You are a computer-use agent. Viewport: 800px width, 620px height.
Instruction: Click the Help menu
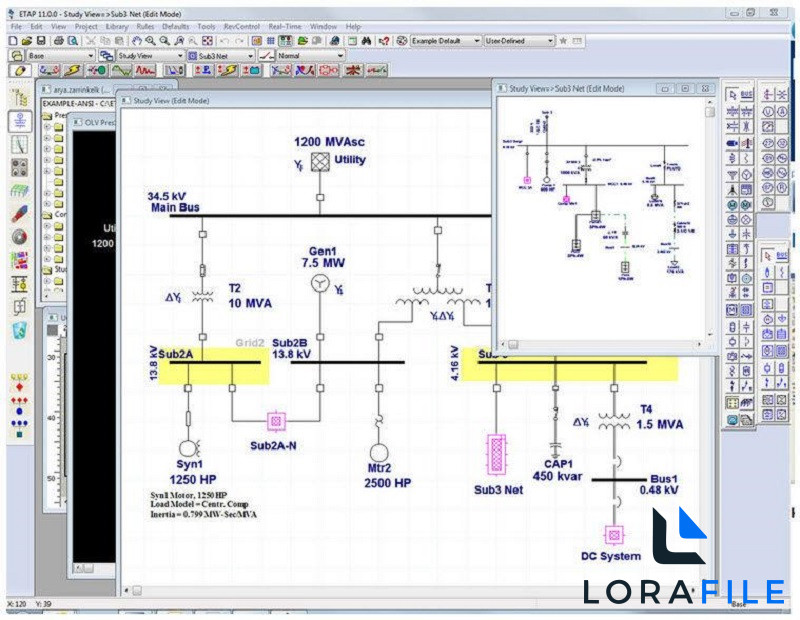[353, 26]
